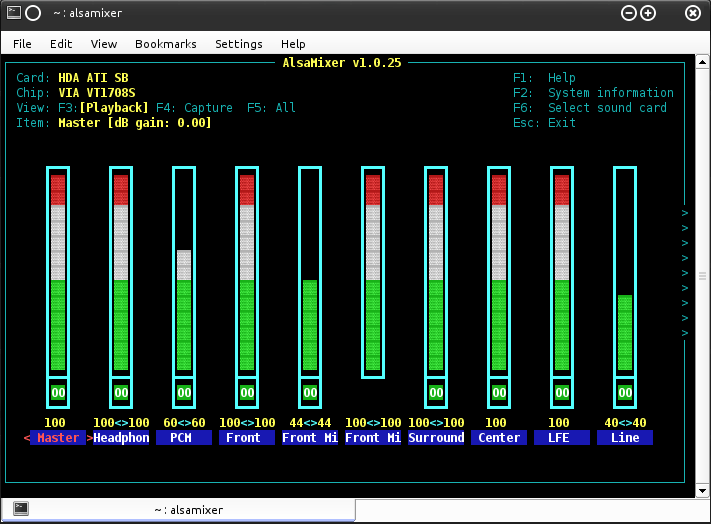Click the 'HDA ATI SB' card name
The height and width of the screenshot is (524, 711).
[93, 78]
